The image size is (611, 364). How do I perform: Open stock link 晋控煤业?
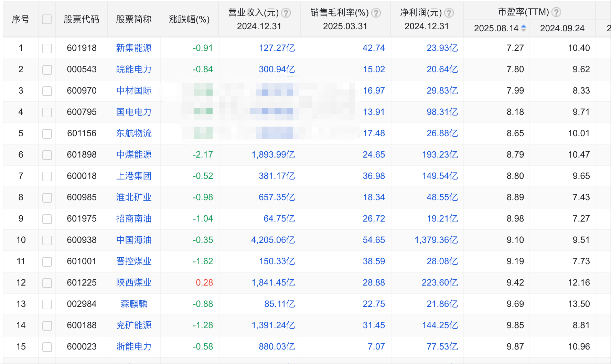point(134,261)
